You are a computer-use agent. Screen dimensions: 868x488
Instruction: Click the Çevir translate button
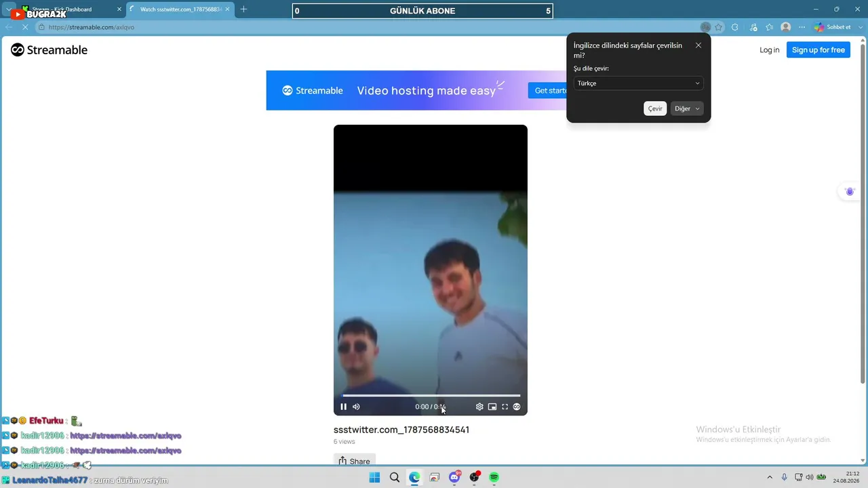[655, 108]
